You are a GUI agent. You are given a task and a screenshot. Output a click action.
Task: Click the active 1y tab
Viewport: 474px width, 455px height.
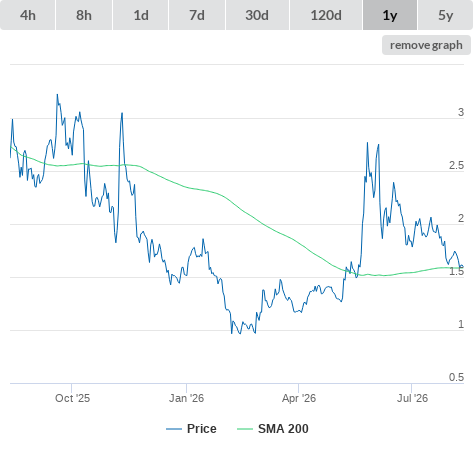(390, 15)
